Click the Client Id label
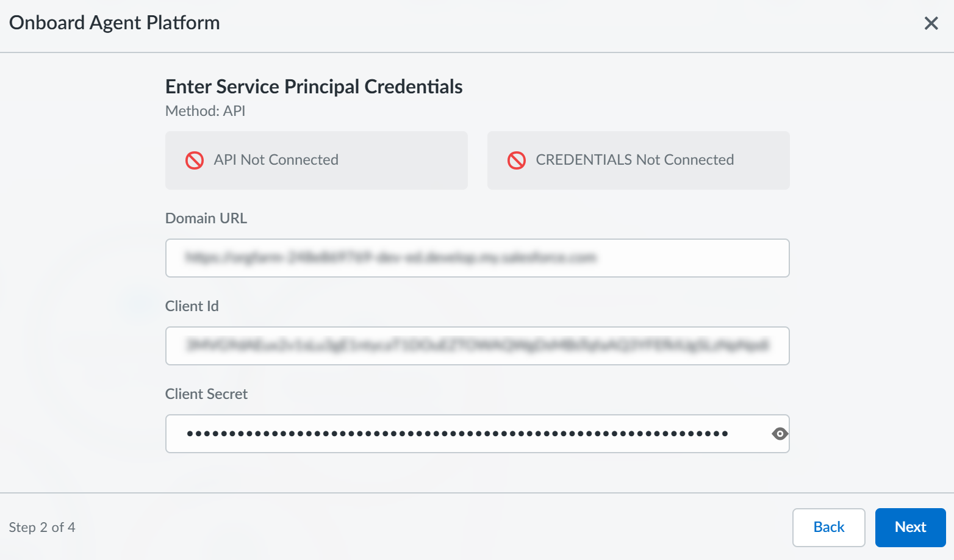Image resolution: width=954 pixels, height=560 pixels. (192, 306)
